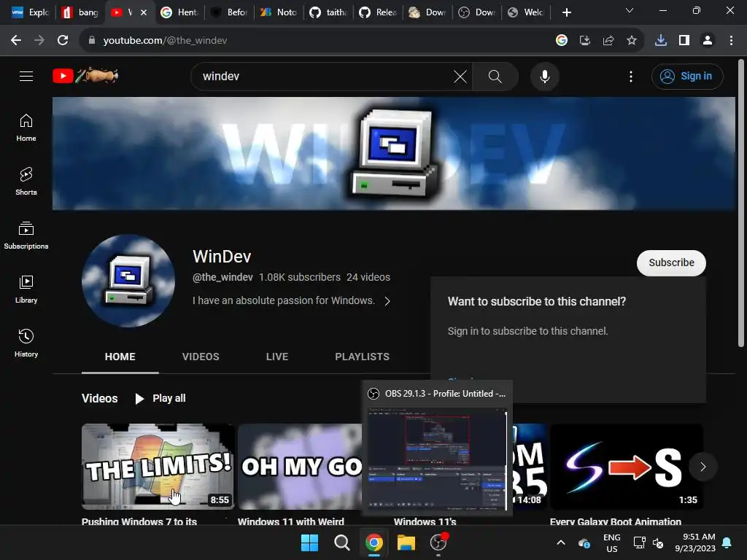Viewport: 747px width, 560px height.
Task: Open Chrome profile icon
Action: click(708, 41)
